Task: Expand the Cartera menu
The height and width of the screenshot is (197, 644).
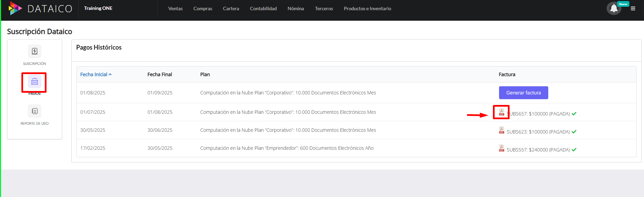Action: 231,8
